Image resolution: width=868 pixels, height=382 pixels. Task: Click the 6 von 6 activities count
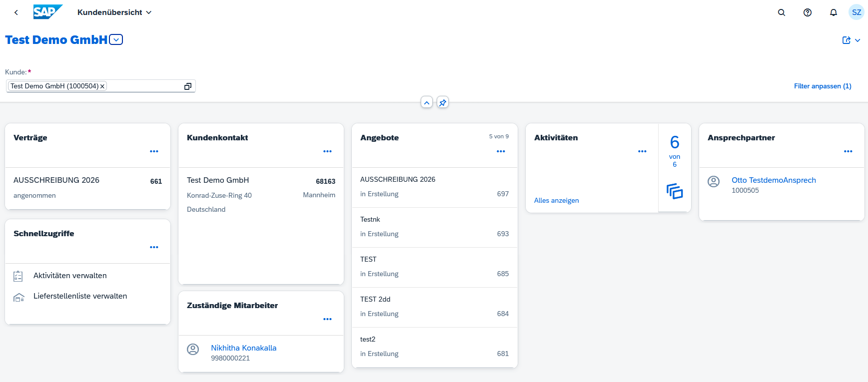coord(675,150)
